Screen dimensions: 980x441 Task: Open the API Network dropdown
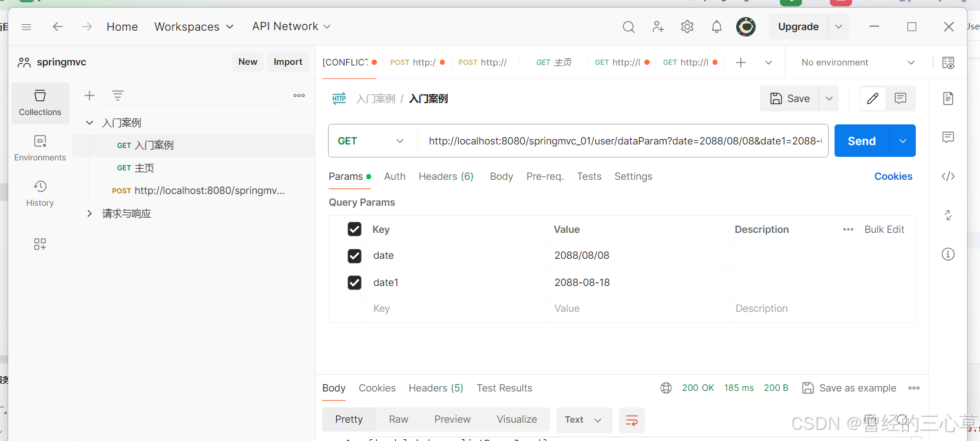click(292, 27)
